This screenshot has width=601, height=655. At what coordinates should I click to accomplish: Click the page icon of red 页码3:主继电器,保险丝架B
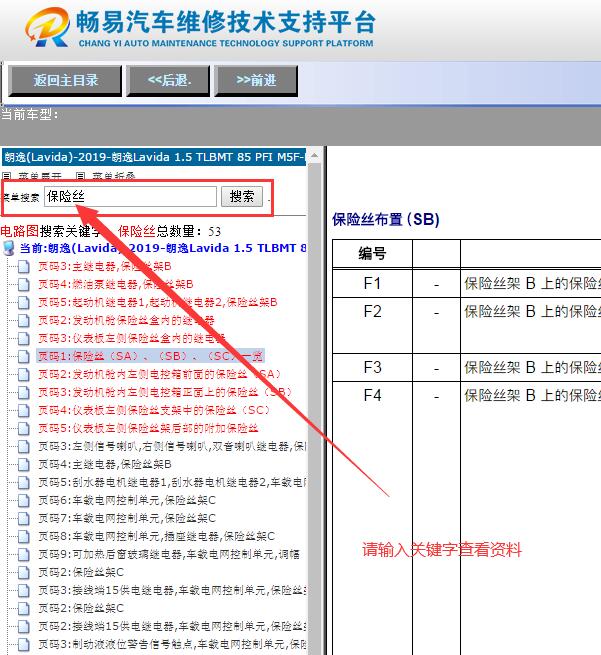(x=23, y=267)
